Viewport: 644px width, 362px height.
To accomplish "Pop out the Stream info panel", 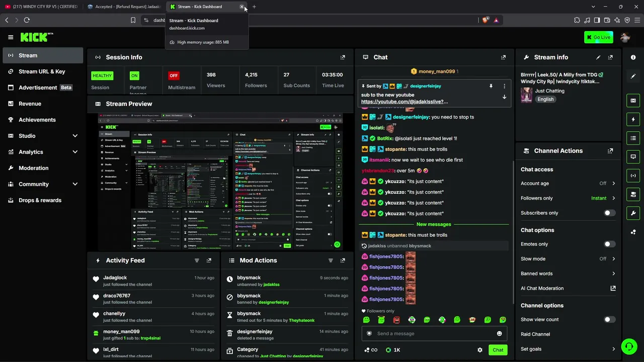I will pyautogui.click(x=610, y=57).
